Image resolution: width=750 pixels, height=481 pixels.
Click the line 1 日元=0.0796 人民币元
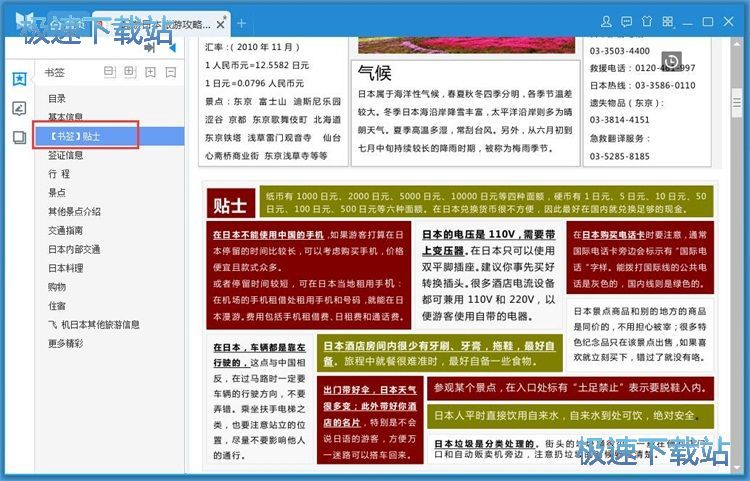click(x=254, y=83)
